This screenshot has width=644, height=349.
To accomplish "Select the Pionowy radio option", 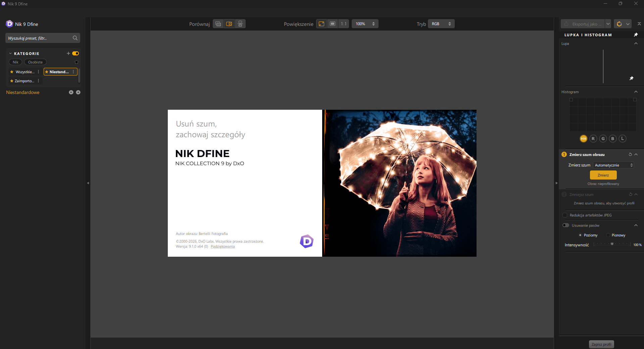I will click(x=608, y=235).
